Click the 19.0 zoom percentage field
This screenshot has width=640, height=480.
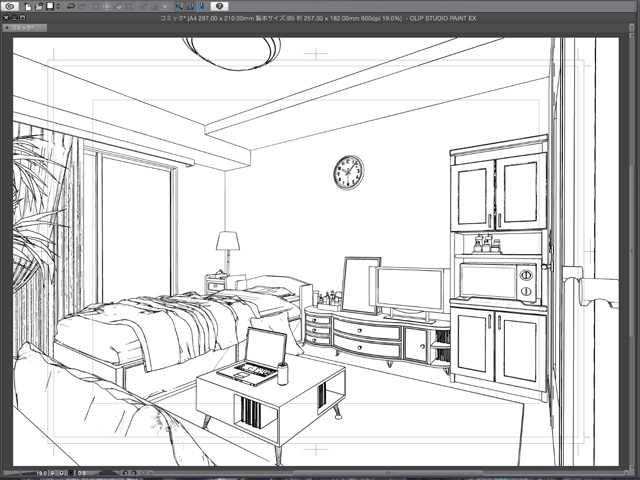pos(42,473)
